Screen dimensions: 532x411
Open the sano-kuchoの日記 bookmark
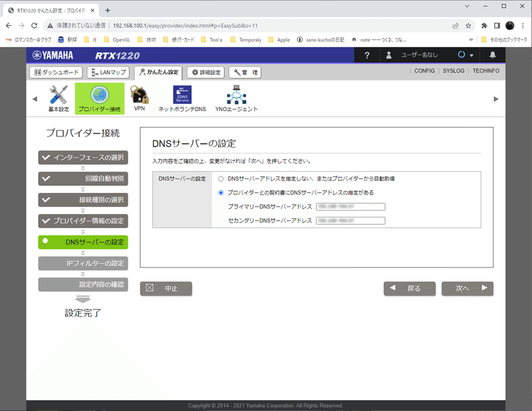pyautogui.click(x=321, y=40)
